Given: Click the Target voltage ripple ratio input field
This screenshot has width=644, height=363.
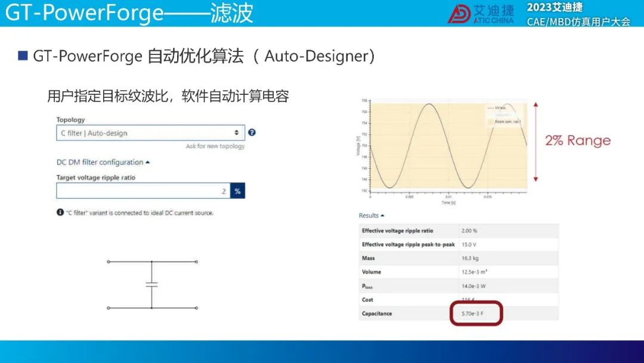Looking at the screenshot, I should coord(143,190).
